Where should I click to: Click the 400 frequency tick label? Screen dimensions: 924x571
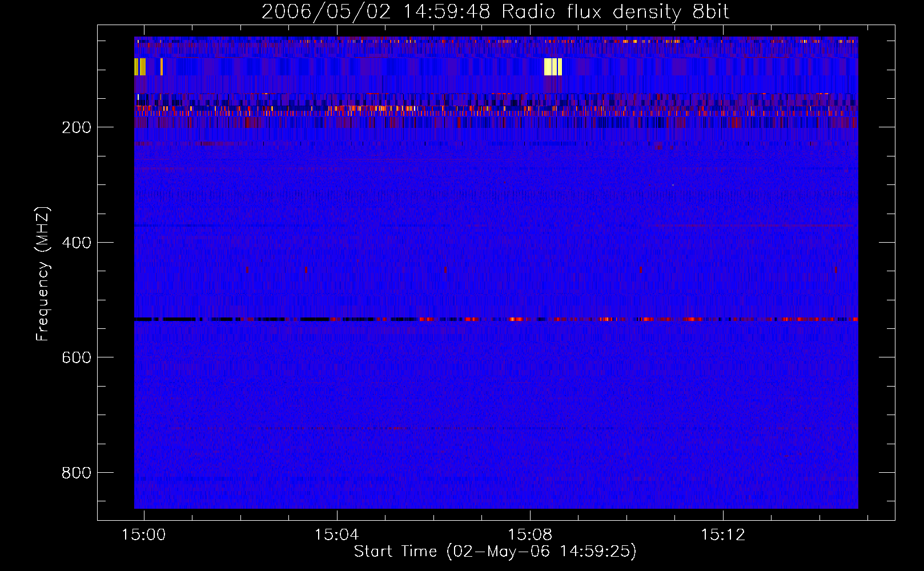pos(77,243)
